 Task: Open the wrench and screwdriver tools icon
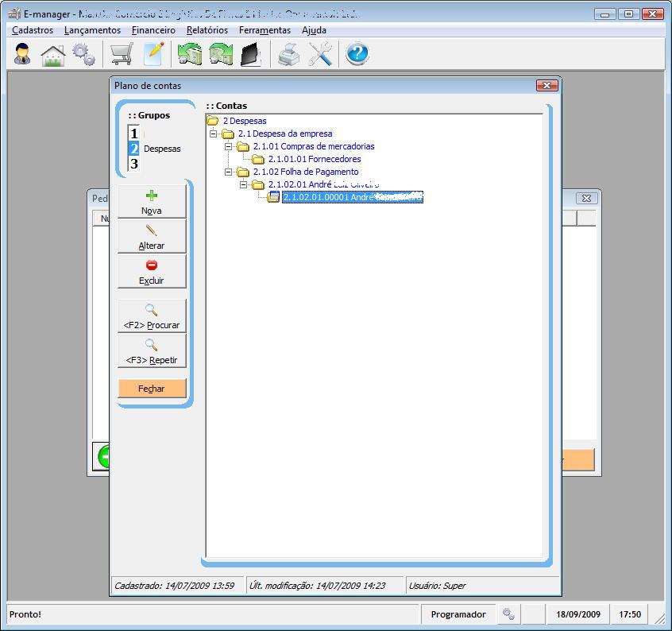pyautogui.click(x=321, y=54)
